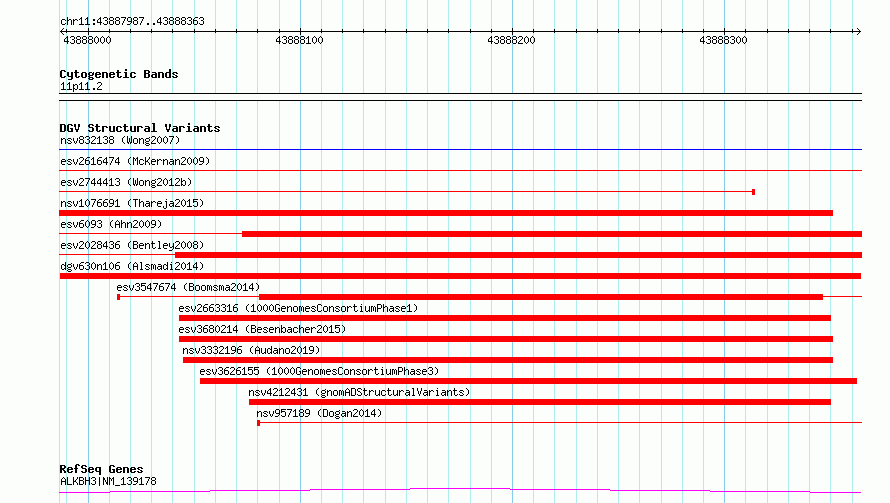Click the right arrow of the ruler
Screen dimensions: 890x503
click(x=858, y=32)
